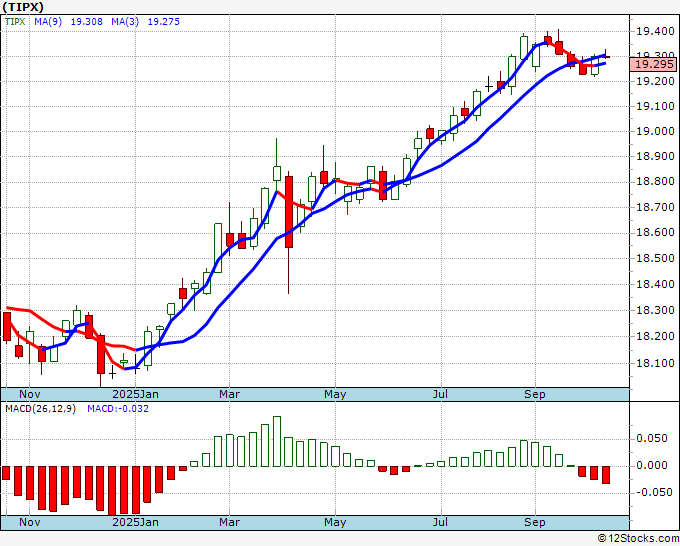The width and height of the screenshot is (680, 546).
Task: Click the MACD(26,12,9) indicator label
Action: (x=40, y=409)
